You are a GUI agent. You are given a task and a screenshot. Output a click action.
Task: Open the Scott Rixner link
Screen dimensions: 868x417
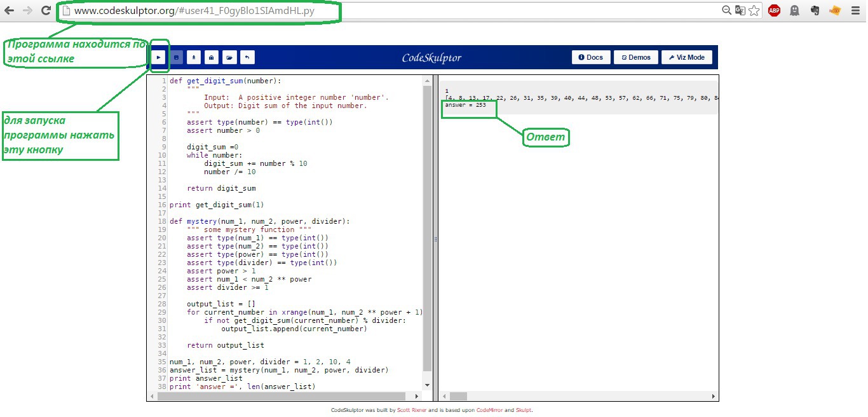(412, 410)
